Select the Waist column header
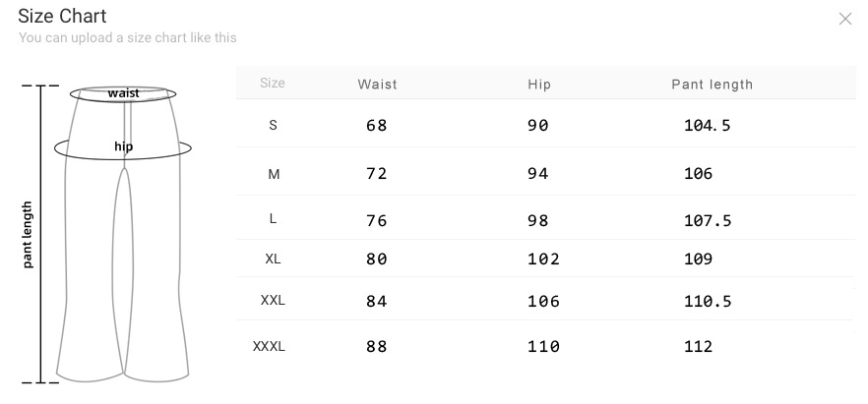This screenshot has width=868, height=404. tap(377, 85)
